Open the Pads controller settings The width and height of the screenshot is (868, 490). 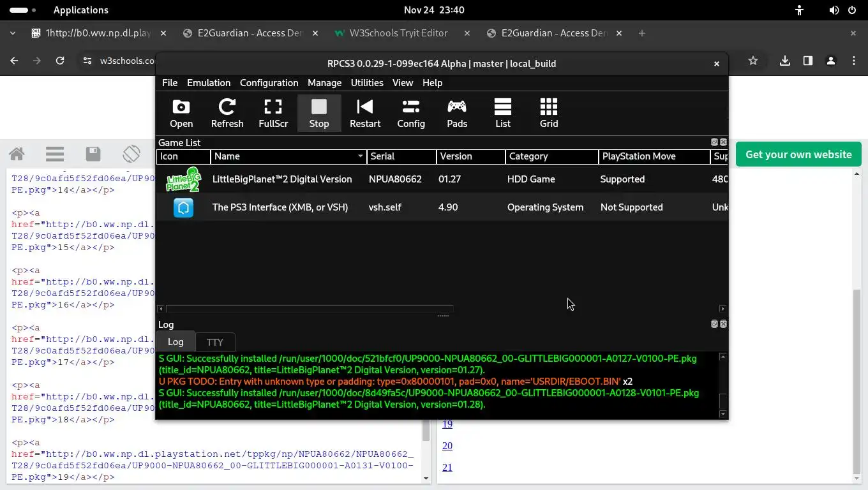(457, 114)
